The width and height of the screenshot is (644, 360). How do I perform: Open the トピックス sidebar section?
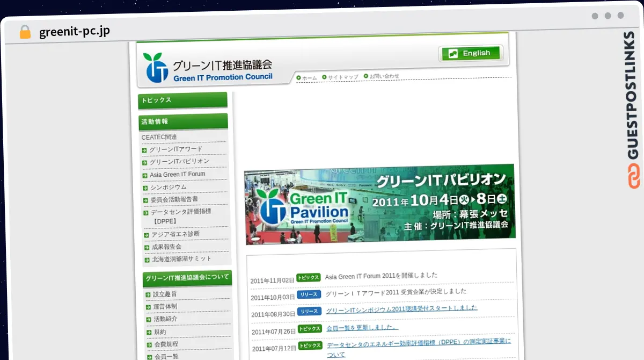point(183,100)
